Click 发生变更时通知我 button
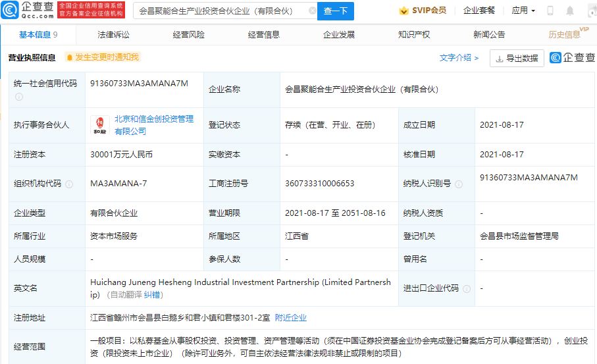597x364 pixels. (103, 57)
